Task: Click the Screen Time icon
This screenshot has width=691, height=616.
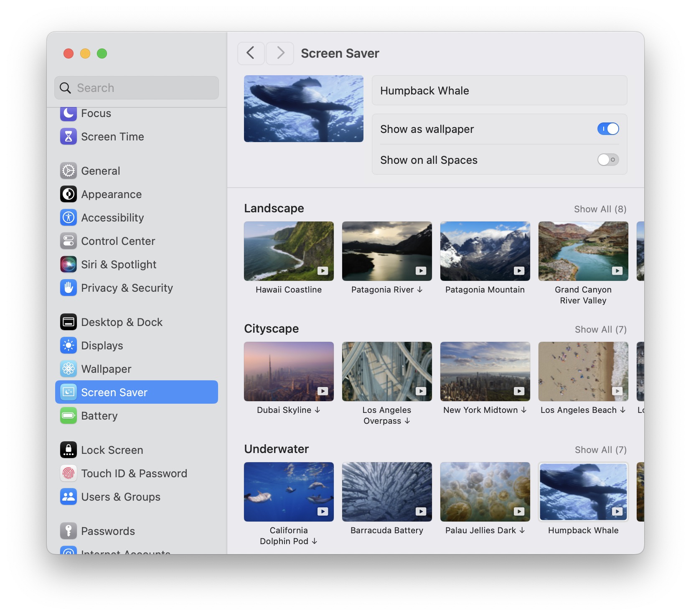Action: click(x=68, y=136)
